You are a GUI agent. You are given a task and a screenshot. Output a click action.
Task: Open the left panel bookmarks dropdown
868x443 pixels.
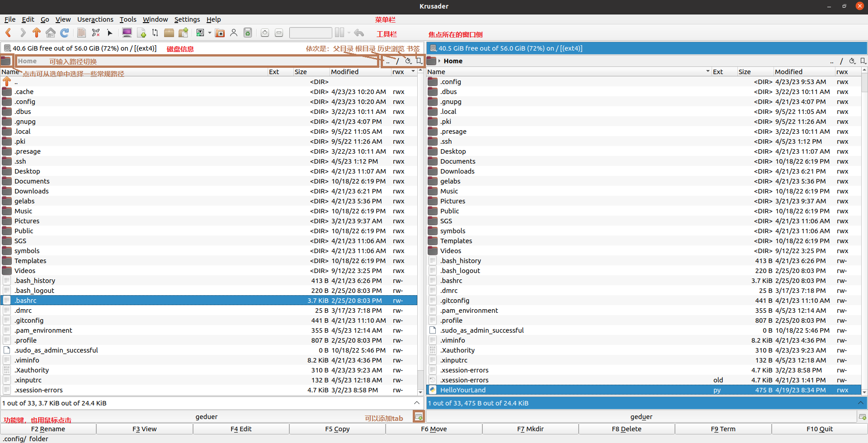pos(419,61)
